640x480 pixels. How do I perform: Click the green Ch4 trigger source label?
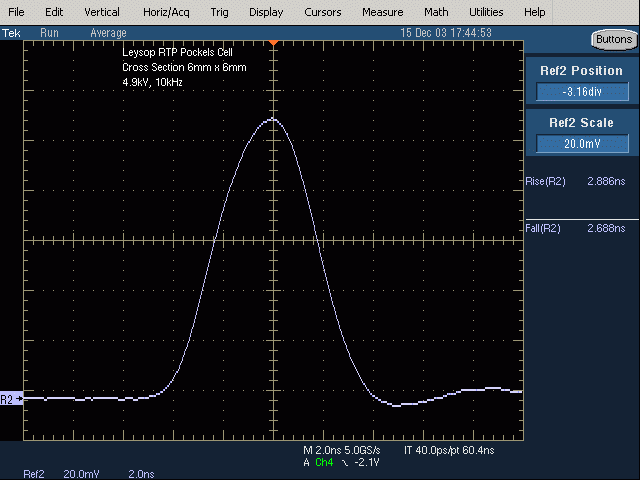point(324,462)
